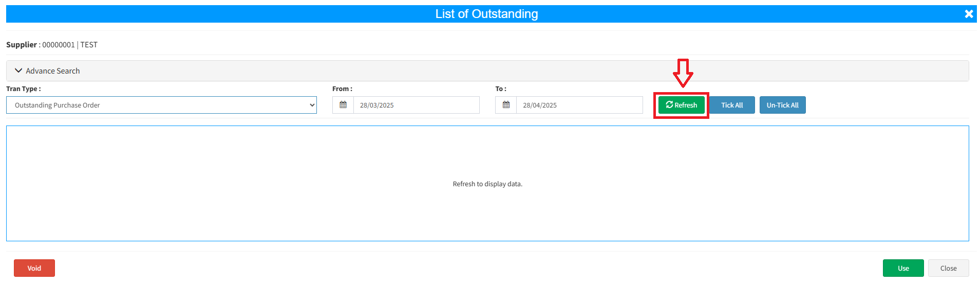Open the Tran Type dropdown
980x284 pixels.
point(161,105)
